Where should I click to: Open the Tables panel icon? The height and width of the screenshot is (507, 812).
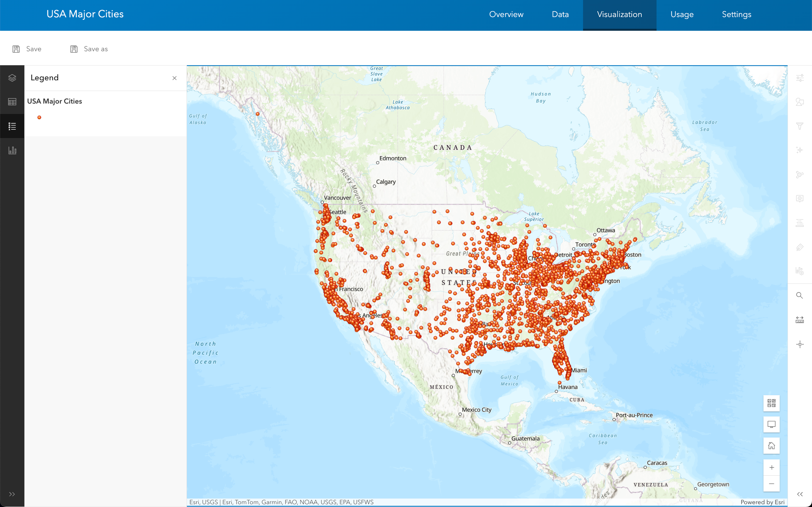tap(12, 102)
